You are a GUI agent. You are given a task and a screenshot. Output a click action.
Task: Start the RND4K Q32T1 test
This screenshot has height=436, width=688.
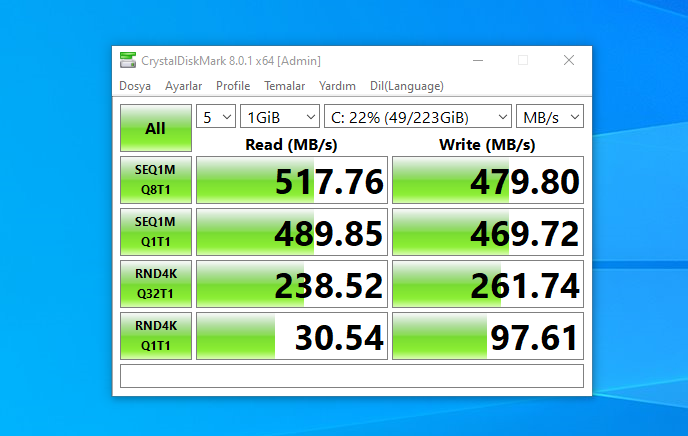[x=156, y=284]
